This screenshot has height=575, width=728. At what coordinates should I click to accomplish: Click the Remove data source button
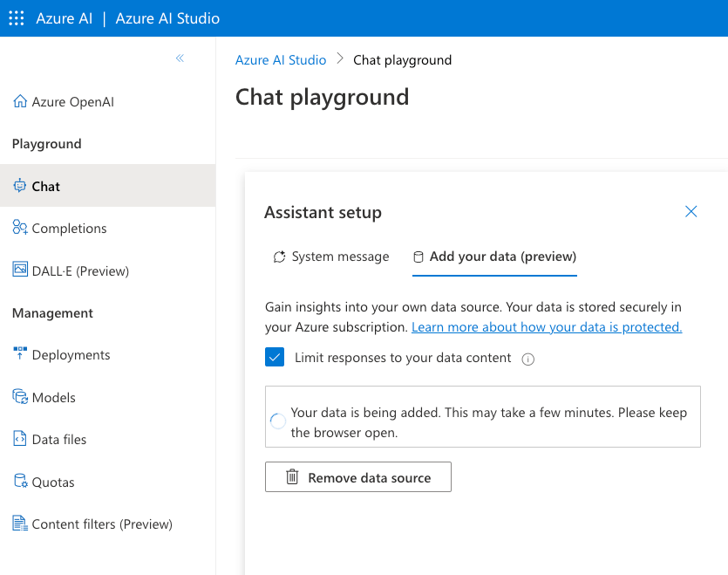click(x=358, y=477)
